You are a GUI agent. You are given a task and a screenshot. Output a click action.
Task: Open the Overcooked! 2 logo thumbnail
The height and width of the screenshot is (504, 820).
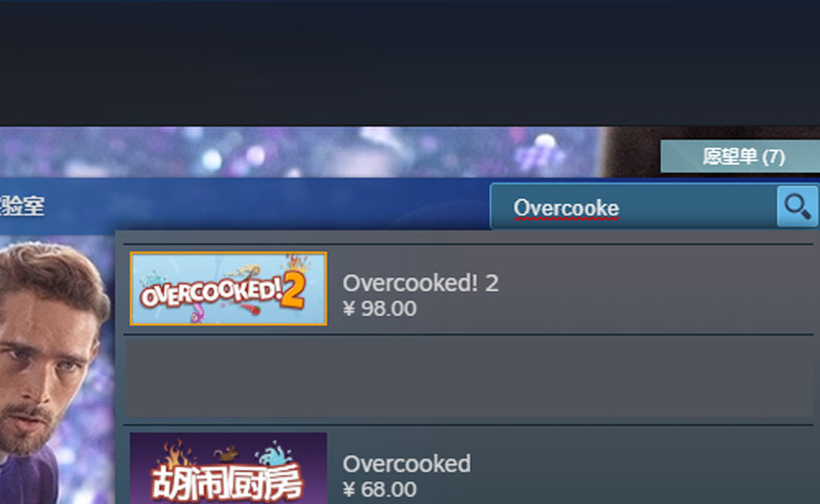tap(229, 289)
